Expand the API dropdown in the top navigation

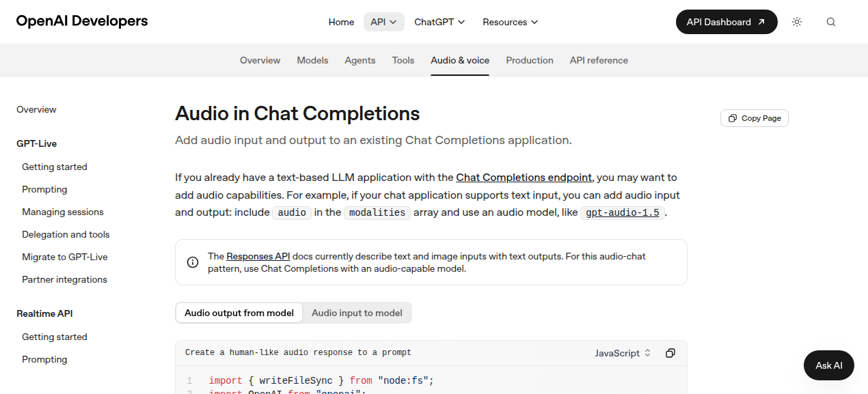[384, 22]
